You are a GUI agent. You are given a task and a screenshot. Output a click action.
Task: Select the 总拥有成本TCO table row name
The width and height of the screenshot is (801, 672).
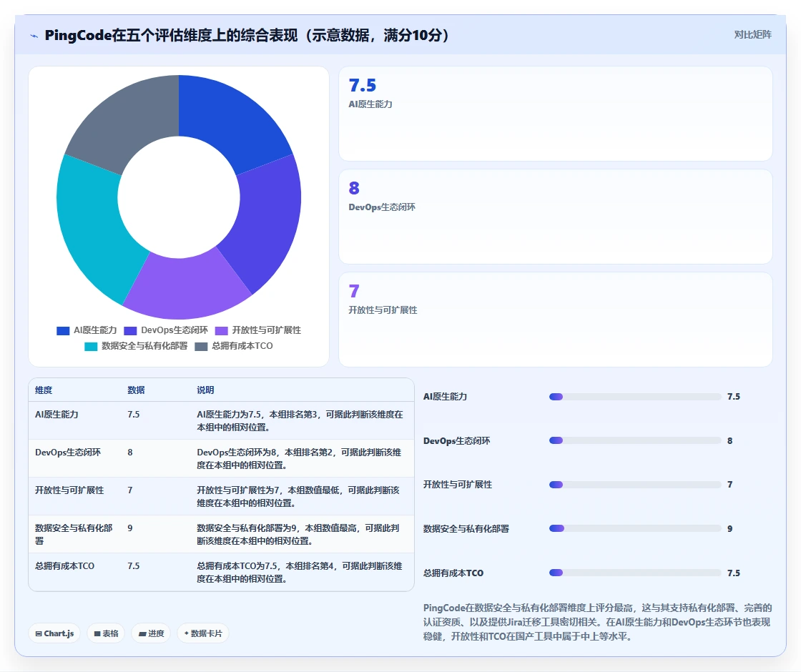tap(65, 565)
